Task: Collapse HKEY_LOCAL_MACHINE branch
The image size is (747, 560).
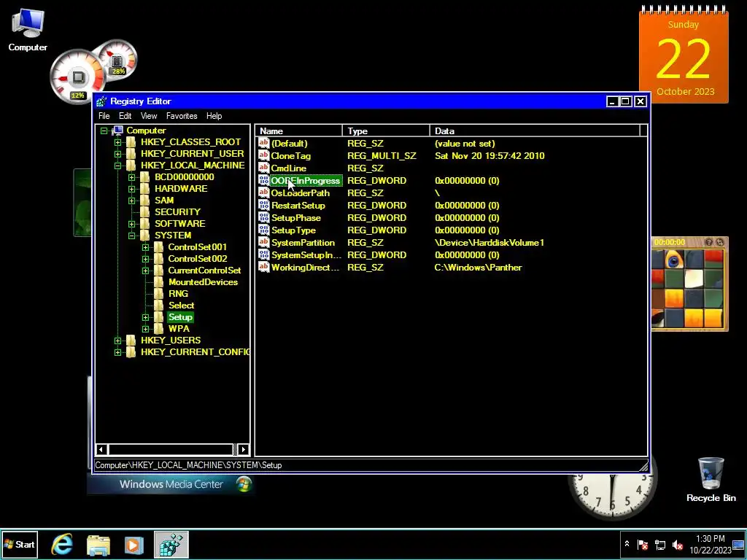Action: pyautogui.click(x=117, y=166)
